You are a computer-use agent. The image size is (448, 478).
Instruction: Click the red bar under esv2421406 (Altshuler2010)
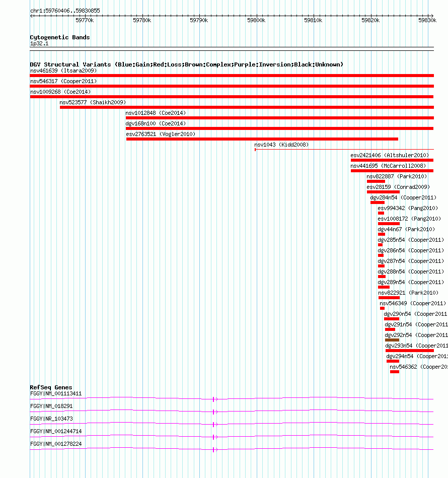click(x=392, y=160)
